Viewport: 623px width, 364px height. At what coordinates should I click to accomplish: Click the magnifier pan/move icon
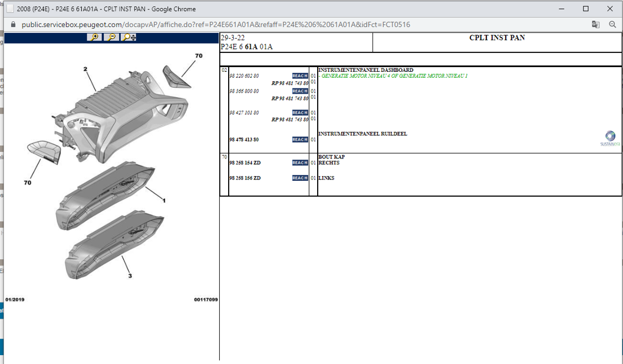tap(128, 37)
